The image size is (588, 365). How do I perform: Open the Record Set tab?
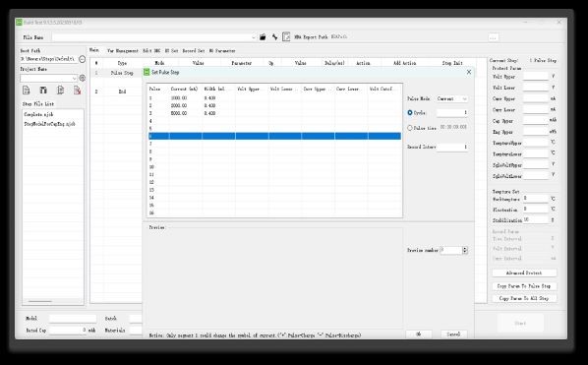pyautogui.click(x=194, y=50)
